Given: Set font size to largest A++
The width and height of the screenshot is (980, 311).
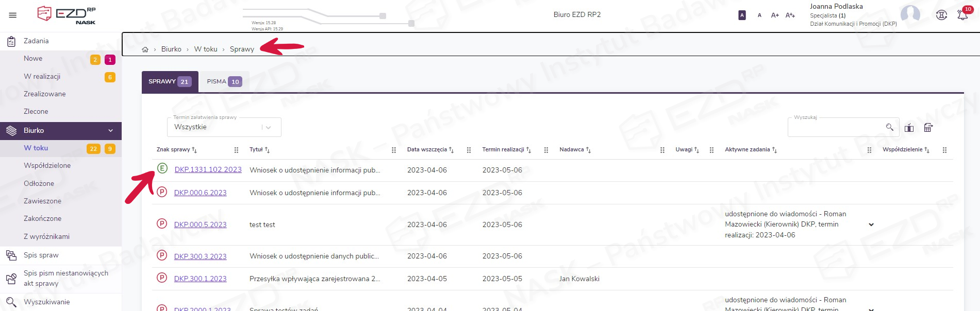Looking at the screenshot, I should [x=790, y=15].
